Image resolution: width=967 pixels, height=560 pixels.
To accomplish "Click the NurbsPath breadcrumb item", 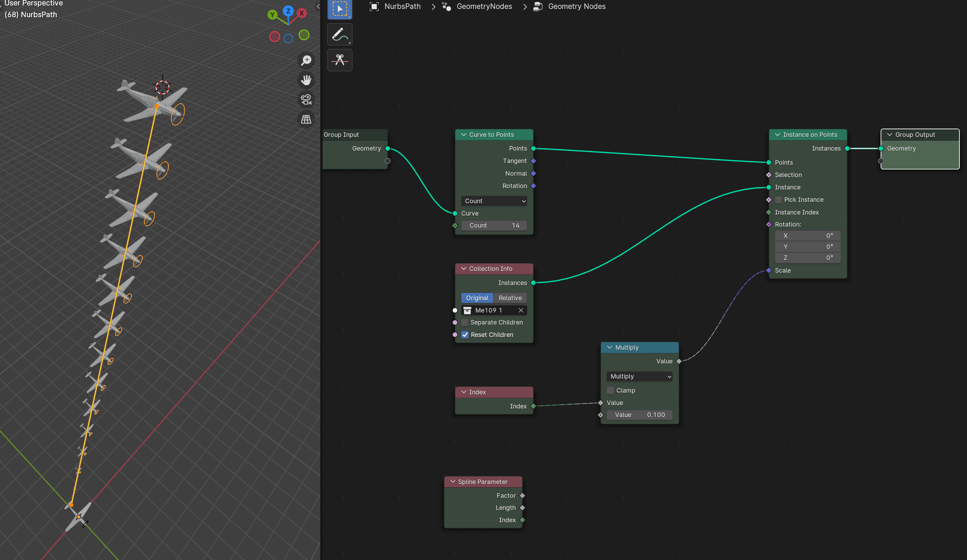I will click(402, 7).
